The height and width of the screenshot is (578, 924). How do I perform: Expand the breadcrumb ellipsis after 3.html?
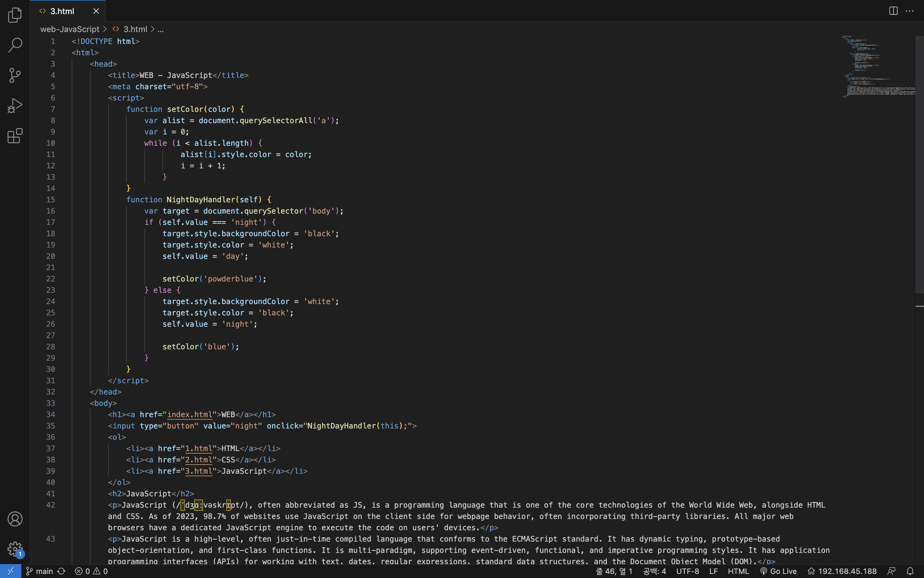161,29
